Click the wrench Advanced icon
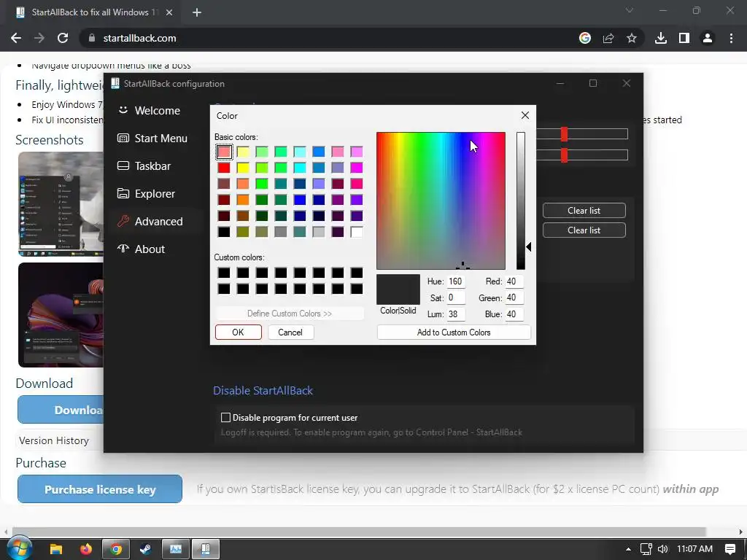Viewport: 747px width, 560px height. pos(123,221)
